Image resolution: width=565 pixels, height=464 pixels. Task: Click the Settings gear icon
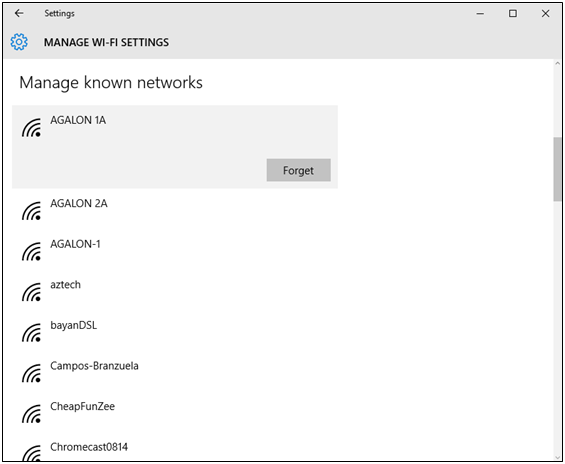tap(19, 42)
